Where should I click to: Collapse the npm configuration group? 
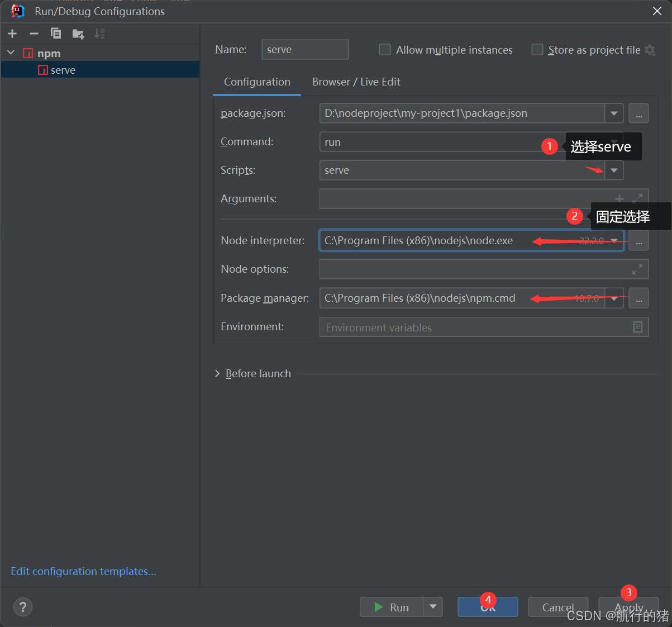pyautogui.click(x=10, y=53)
